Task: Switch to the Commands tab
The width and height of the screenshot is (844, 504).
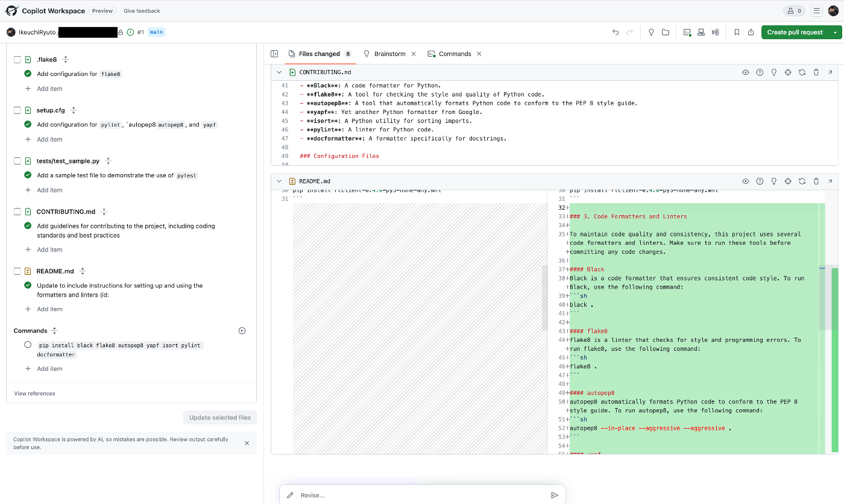Action: click(x=449, y=54)
